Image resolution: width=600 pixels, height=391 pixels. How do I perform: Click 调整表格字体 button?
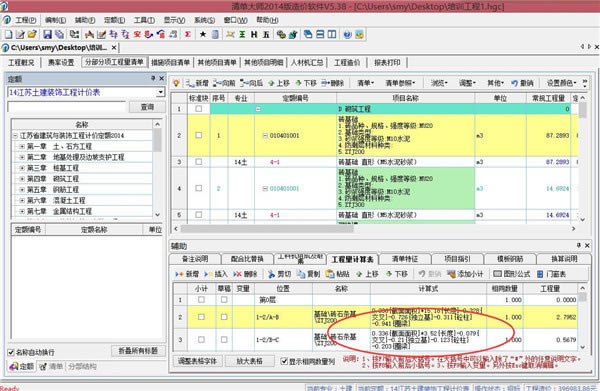197,361
